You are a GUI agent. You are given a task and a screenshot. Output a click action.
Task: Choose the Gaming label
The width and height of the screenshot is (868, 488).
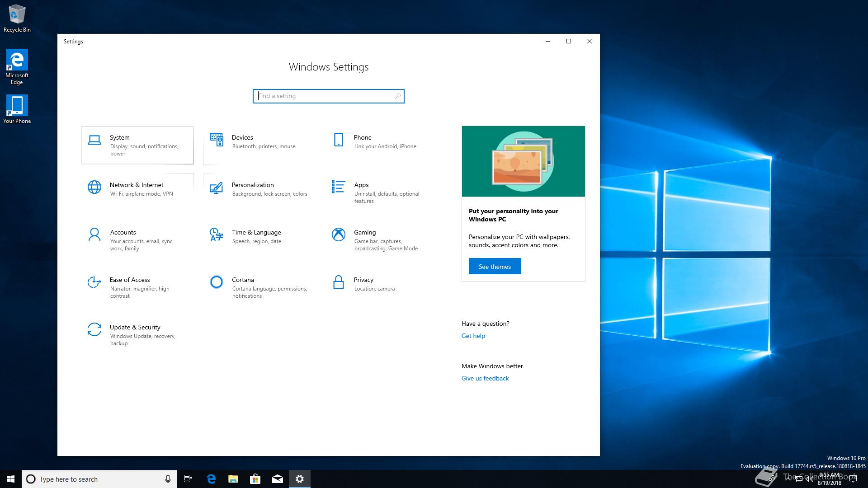365,232
